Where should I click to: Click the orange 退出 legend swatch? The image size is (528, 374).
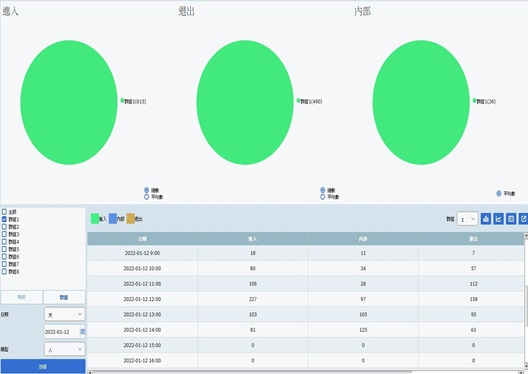pyautogui.click(x=131, y=219)
